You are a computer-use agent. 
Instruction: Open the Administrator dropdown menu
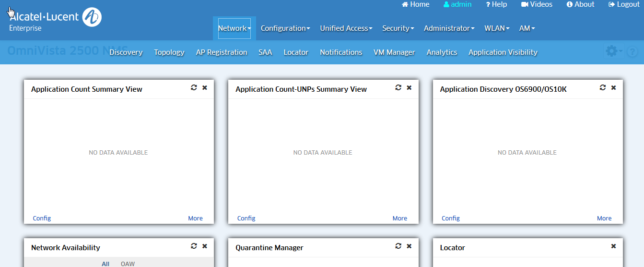(449, 28)
